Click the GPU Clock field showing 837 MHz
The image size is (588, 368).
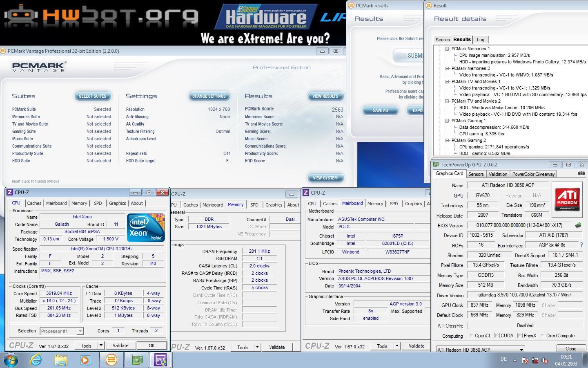click(479, 305)
